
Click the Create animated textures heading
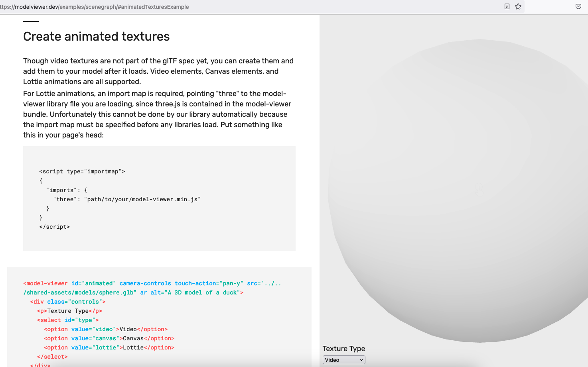click(x=96, y=36)
